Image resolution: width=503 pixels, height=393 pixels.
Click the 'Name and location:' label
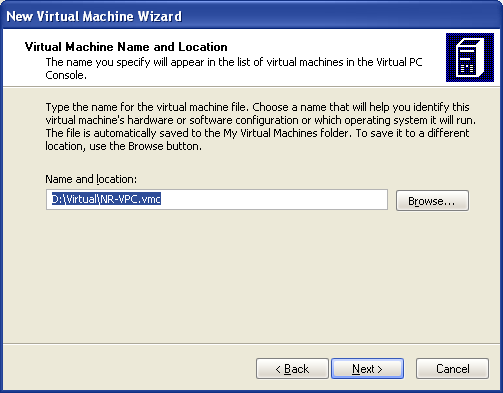click(x=91, y=179)
